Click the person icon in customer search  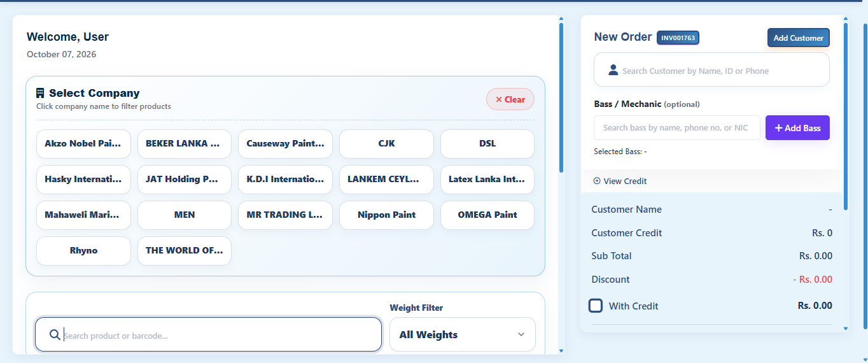click(613, 70)
